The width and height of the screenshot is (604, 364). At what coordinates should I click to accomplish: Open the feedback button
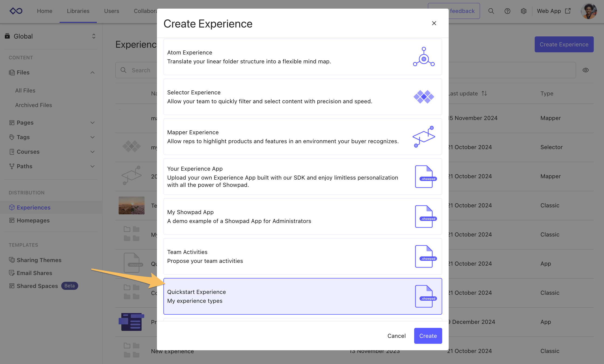464,11
